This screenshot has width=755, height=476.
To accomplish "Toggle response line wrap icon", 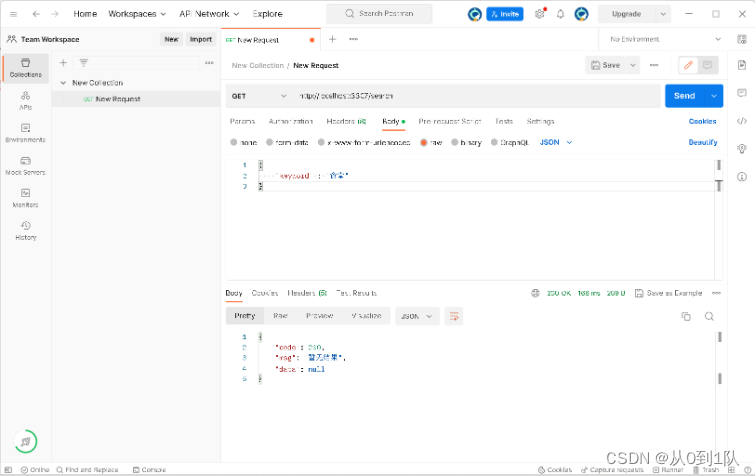I will pyautogui.click(x=454, y=316).
